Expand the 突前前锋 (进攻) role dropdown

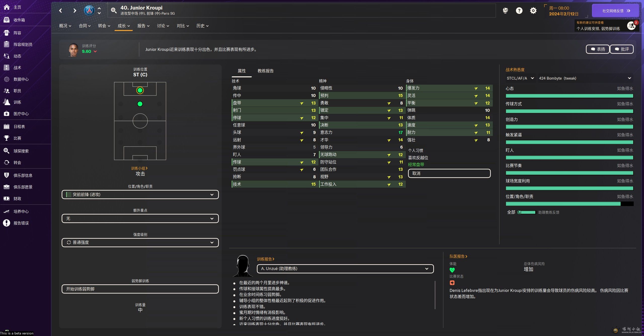click(x=140, y=194)
